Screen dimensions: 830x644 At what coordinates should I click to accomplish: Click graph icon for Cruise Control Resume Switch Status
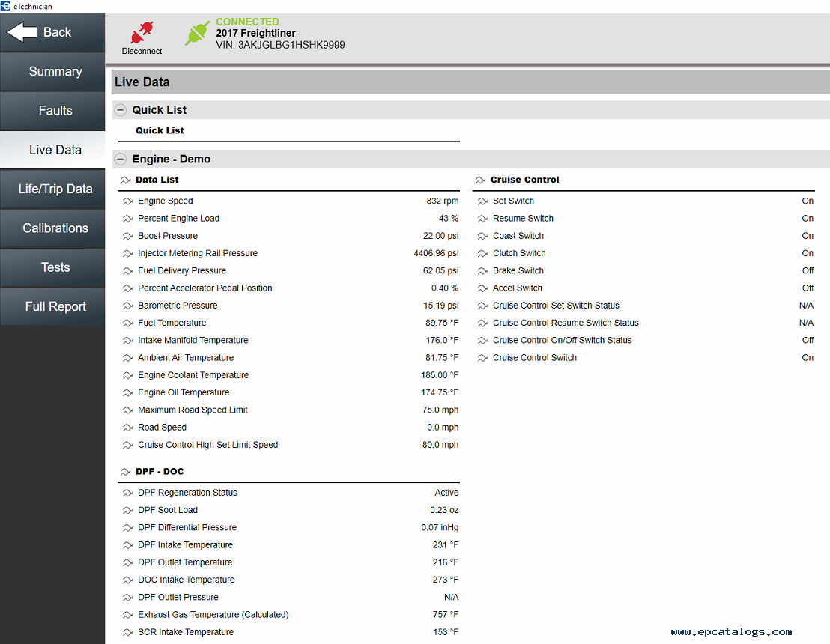pos(482,323)
